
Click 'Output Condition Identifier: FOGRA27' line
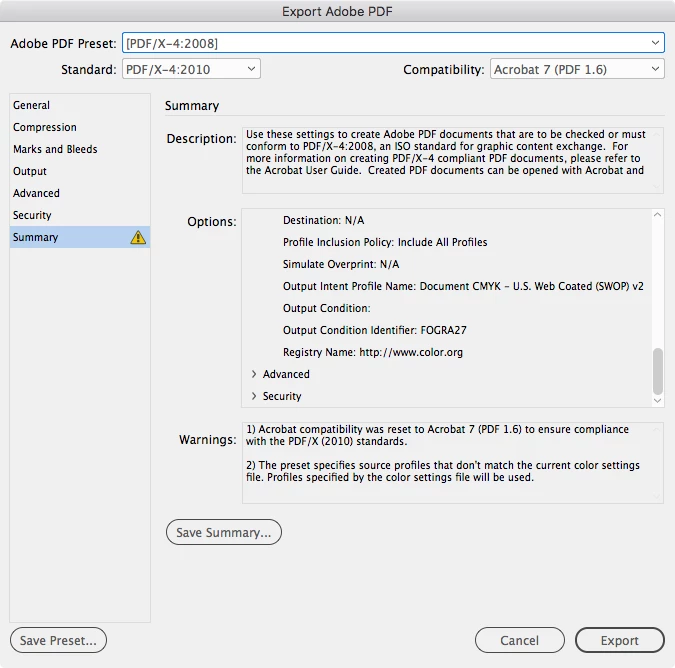point(375,330)
